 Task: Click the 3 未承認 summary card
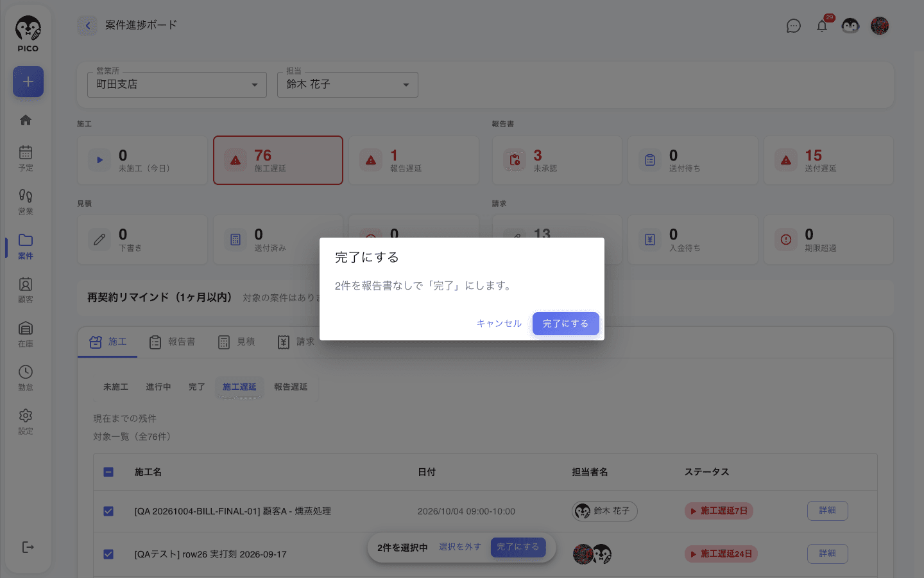(x=557, y=161)
